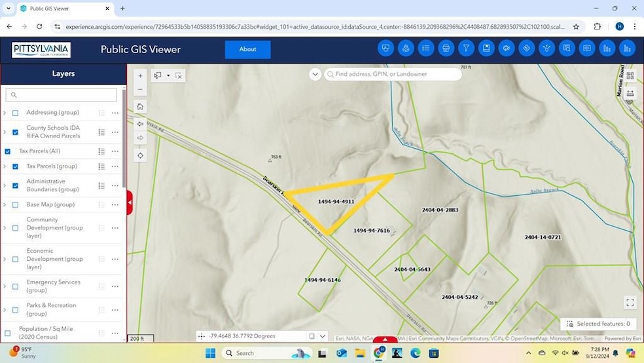Click the map zoom in button
This screenshot has width=644, height=363.
click(x=140, y=76)
